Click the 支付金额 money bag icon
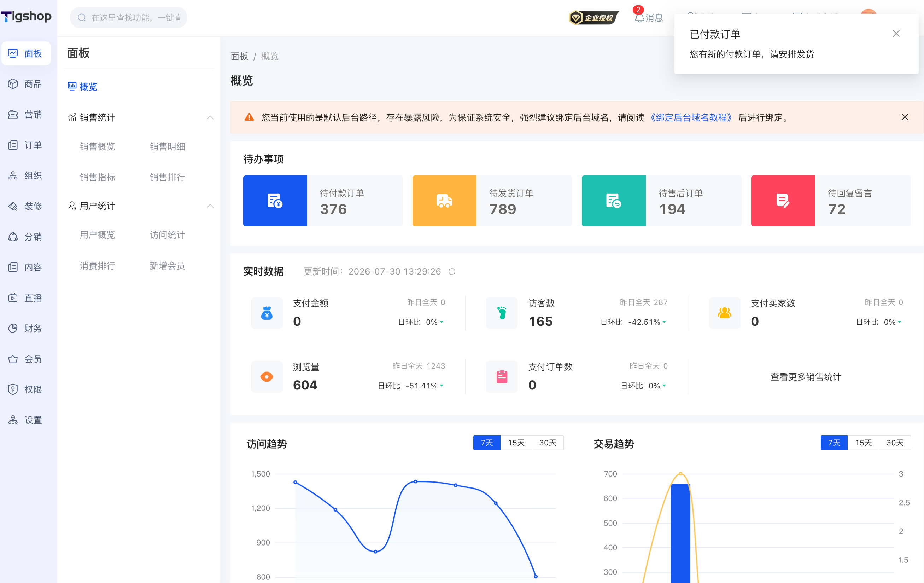 tap(267, 313)
